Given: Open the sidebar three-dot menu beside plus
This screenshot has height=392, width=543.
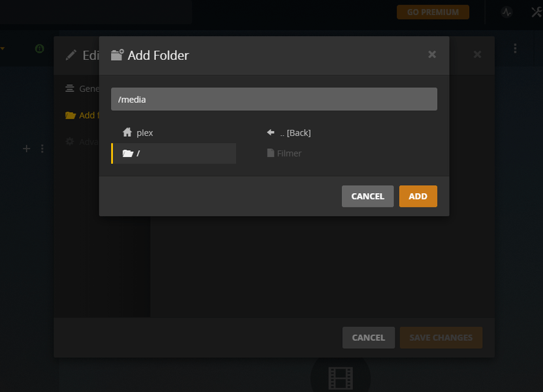Looking at the screenshot, I should coord(42,149).
